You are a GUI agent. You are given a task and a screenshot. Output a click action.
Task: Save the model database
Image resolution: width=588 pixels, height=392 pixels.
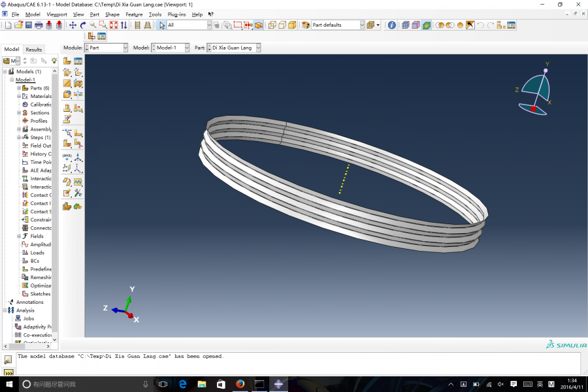[28, 25]
